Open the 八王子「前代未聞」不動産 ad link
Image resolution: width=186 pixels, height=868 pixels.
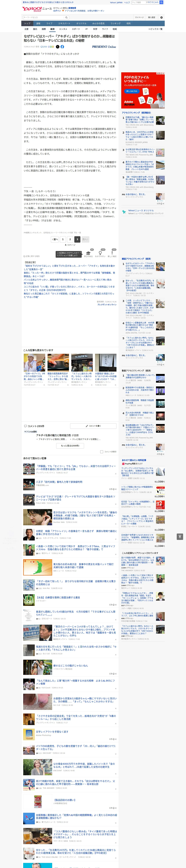click(x=59, y=482)
